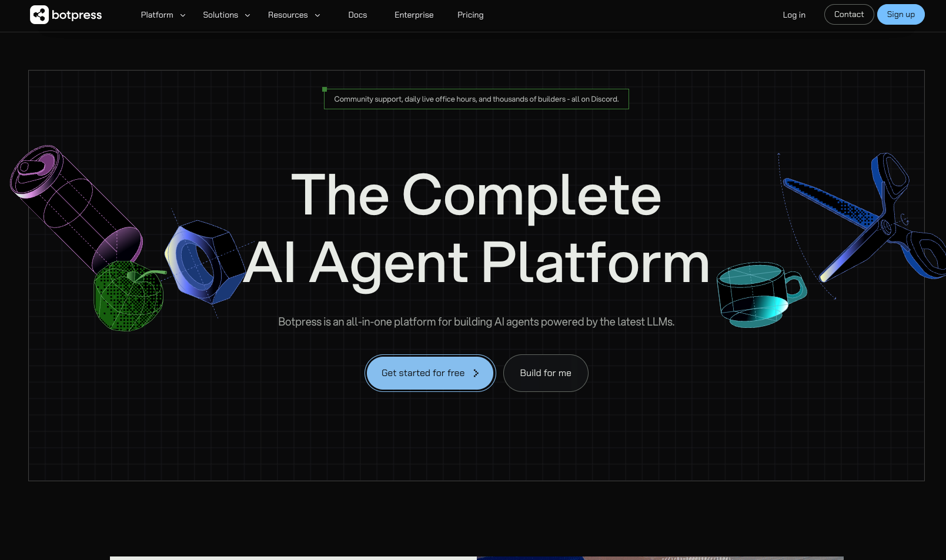
Task: View the Pricing page
Action: [470, 15]
